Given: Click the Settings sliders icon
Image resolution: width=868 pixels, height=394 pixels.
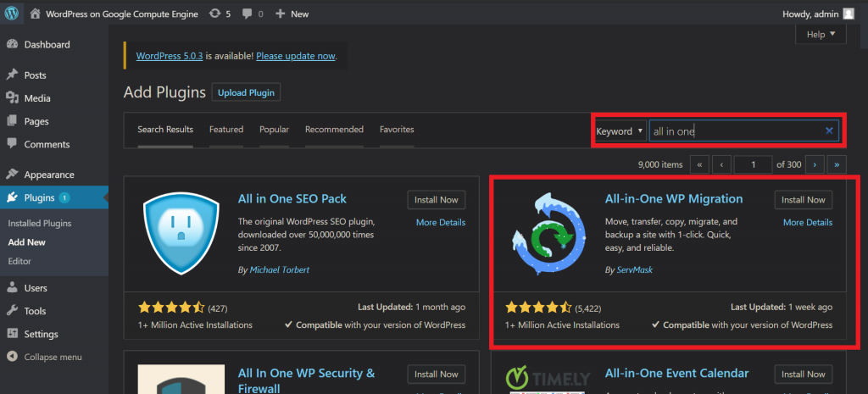Looking at the screenshot, I should (x=12, y=334).
